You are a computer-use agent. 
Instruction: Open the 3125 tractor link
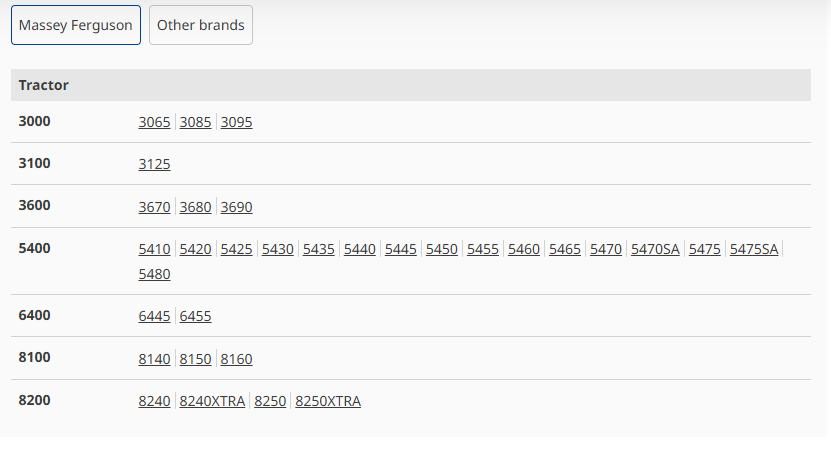[154, 165]
